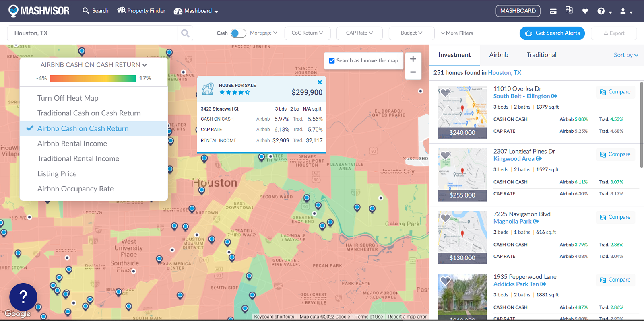The image size is (644, 321).
Task: Open the Mortgage dropdown
Action: click(x=263, y=33)
